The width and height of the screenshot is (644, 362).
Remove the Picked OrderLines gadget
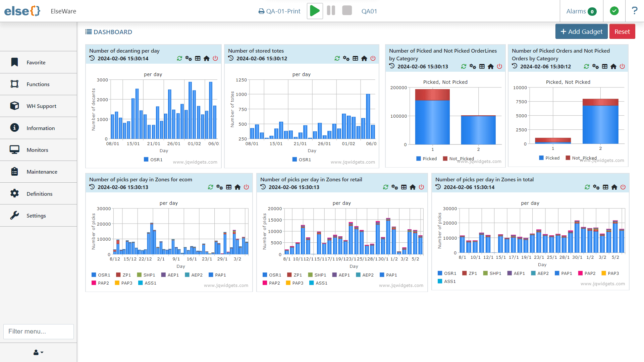pyautogui.click(x=499, y=66)
